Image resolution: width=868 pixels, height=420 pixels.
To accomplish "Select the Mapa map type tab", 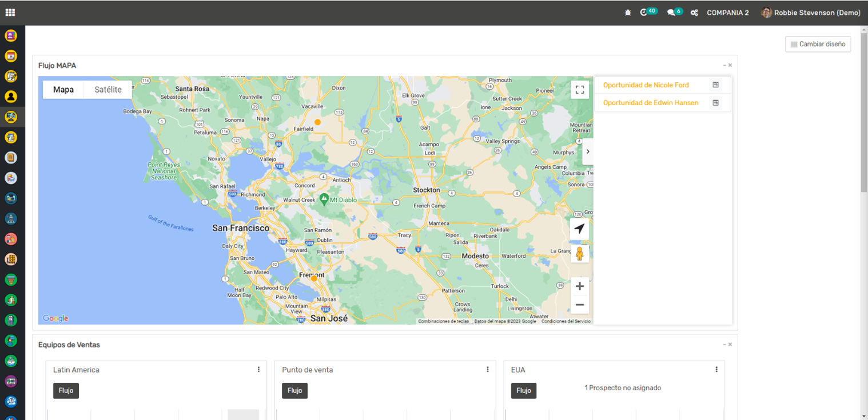I will (63, 90).
